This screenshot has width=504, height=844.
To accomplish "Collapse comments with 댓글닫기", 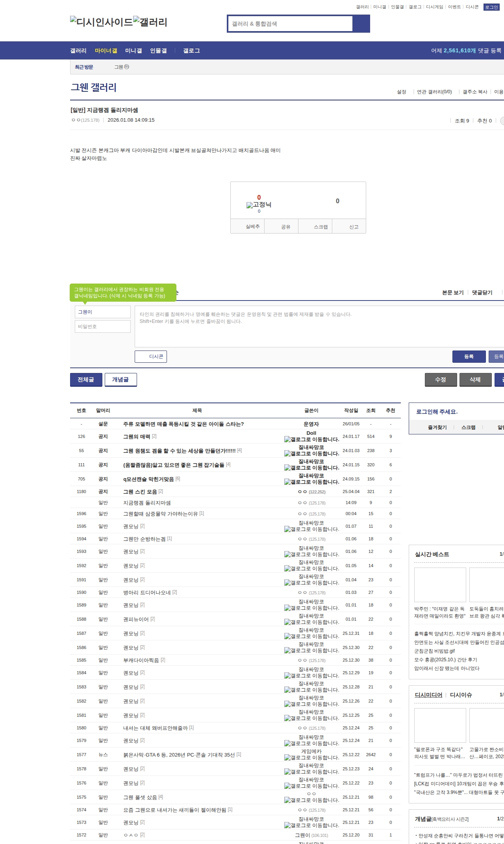I will pos(482,293).
